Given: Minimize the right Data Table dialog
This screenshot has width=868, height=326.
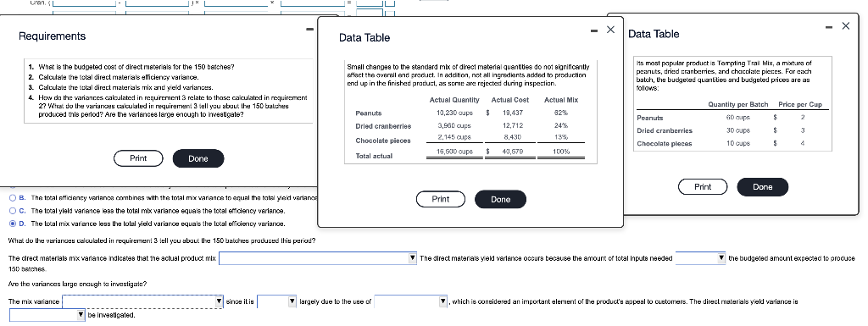Looking at the screenshot, I should coord(828,26).
